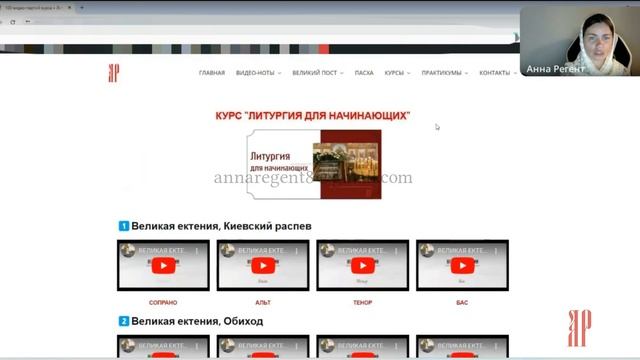Viewport: 640px width, 360px height.
Task: Play the Сопрано video of Киевский распев
Action: coord(163,266)
